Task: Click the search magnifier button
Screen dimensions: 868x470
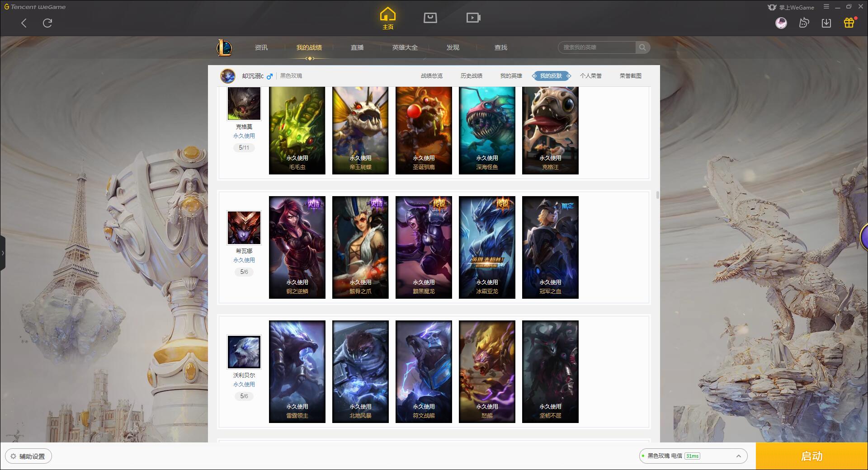Action: coord(642,47)
